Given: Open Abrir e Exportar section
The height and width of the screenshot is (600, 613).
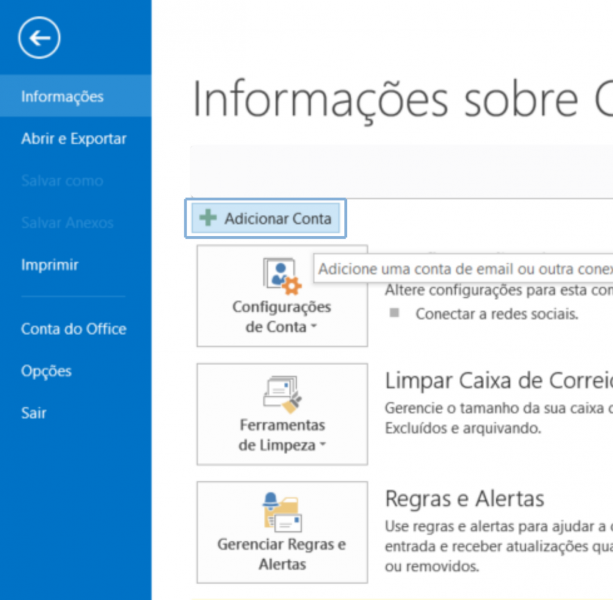Looking at the screenshot, I should [75, 138].
